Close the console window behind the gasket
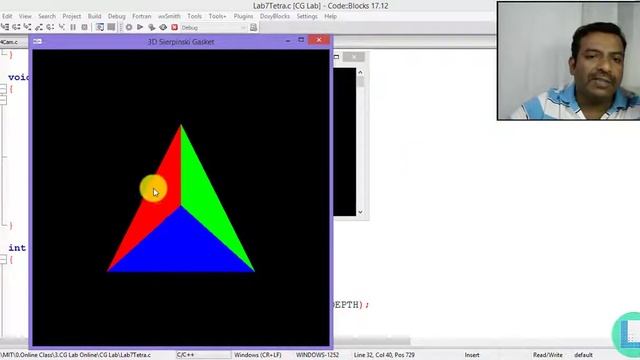Image resolution: width=640 pixels, height=360 pixels. coord(354,57)
